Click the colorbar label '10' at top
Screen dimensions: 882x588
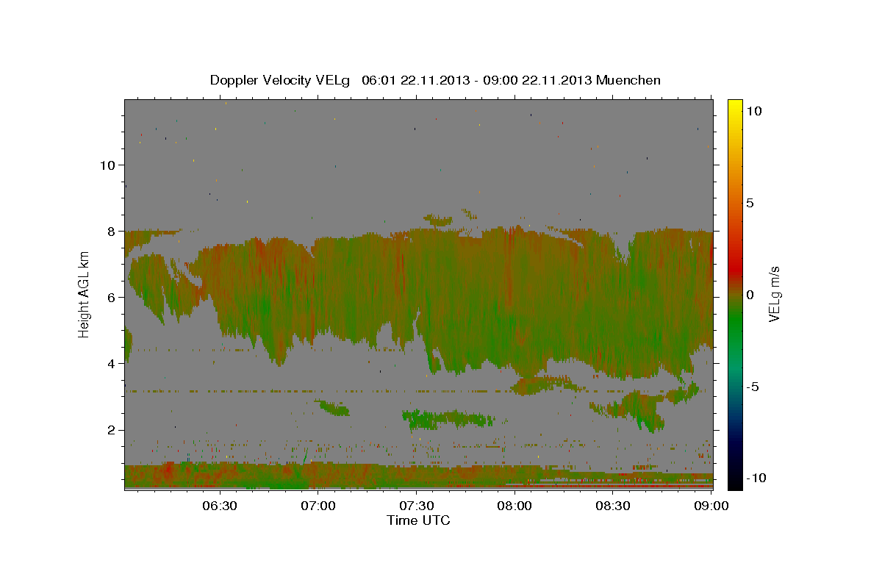click(755, 110)
